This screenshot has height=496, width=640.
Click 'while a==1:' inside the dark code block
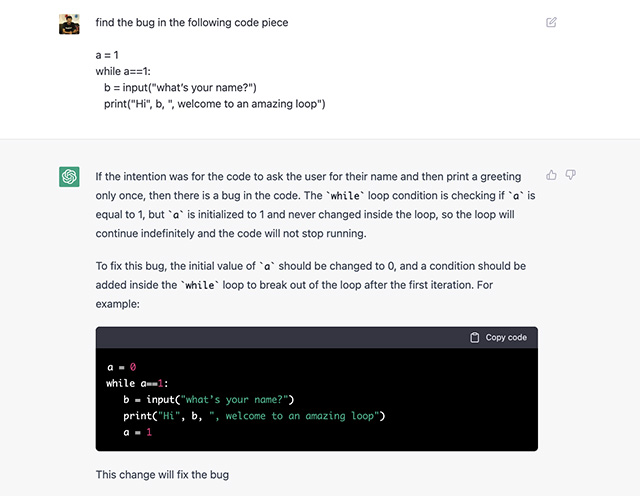coord(137,383)
